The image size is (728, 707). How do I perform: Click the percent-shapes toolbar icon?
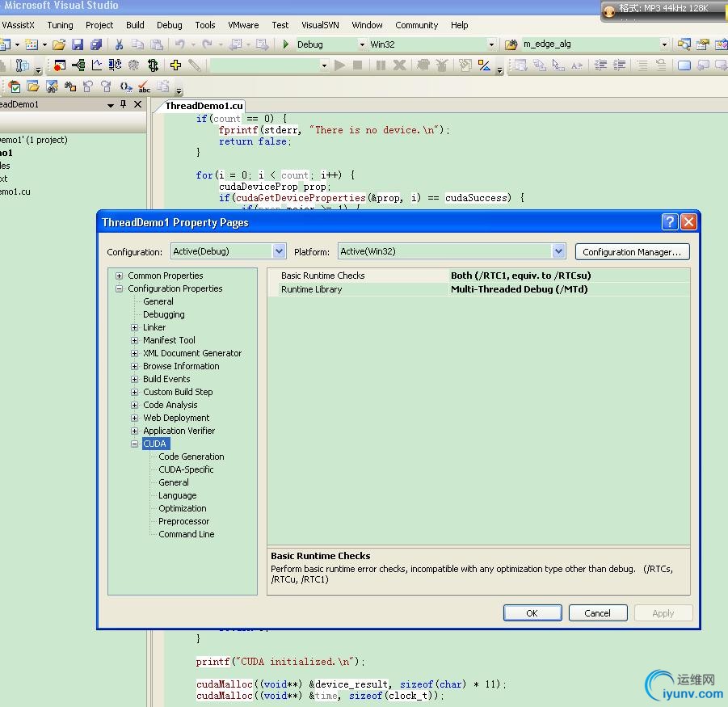click(484, 65)
